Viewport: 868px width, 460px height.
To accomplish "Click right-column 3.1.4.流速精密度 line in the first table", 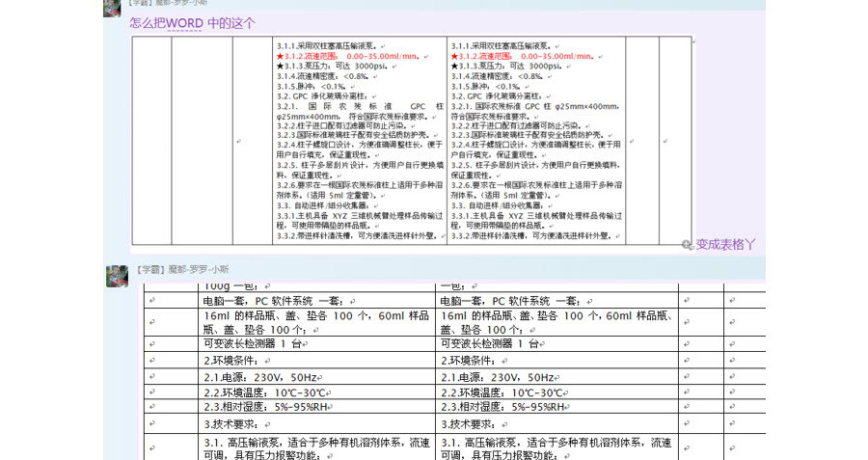I will [x=499, y=76].
